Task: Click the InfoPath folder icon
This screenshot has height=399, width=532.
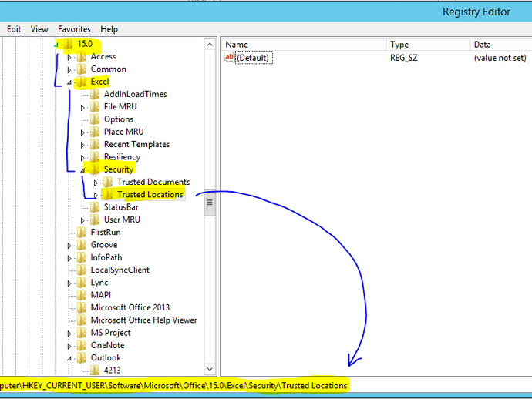Action: tap(82, 257)
